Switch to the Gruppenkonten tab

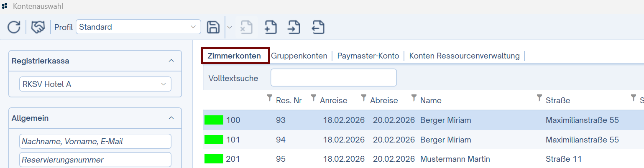(299, 56)
